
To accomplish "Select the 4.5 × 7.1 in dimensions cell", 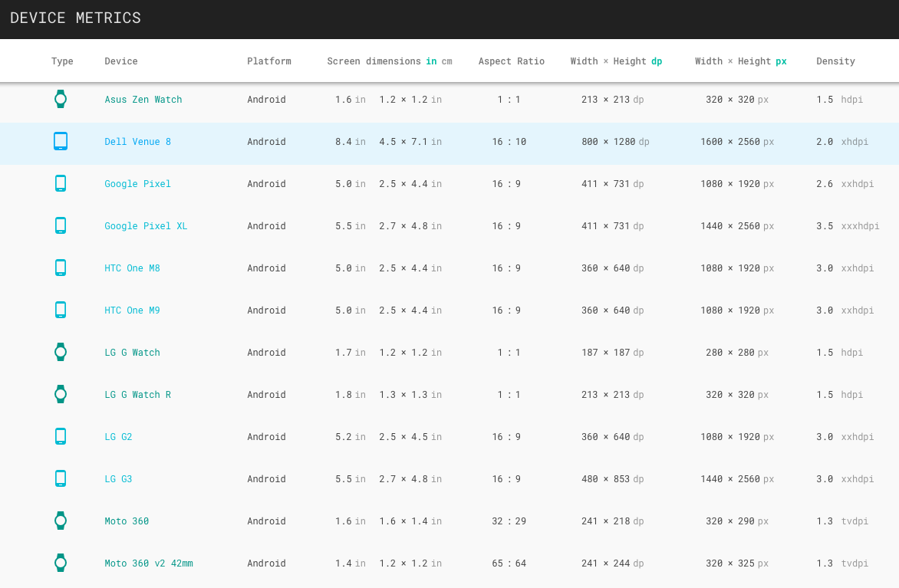I will 410,142.
